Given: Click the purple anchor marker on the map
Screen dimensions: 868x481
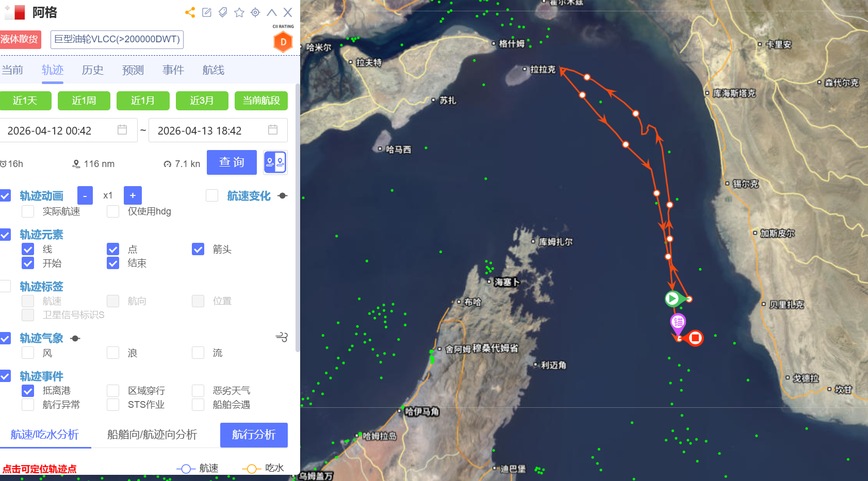Looking at the screenshot, I should (x=678, y=323).
